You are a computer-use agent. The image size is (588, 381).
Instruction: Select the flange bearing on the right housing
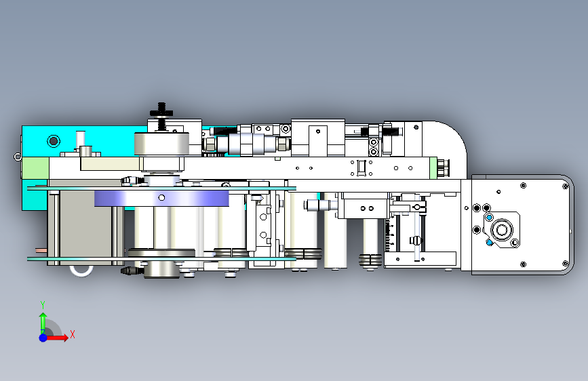tap(501, 230)
